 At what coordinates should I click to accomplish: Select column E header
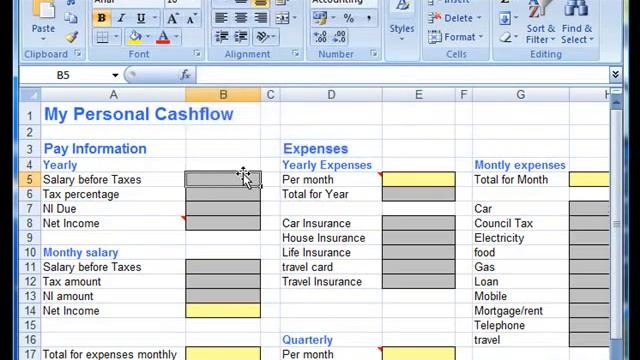click(x=419, y=95)
